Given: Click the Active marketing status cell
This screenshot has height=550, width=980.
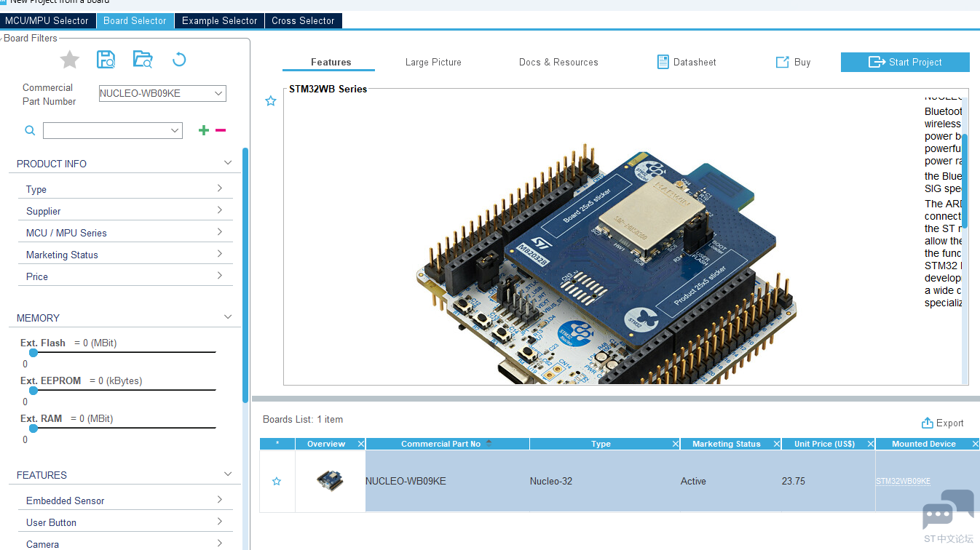Looking at the screenshot, I should pos(731,481).
